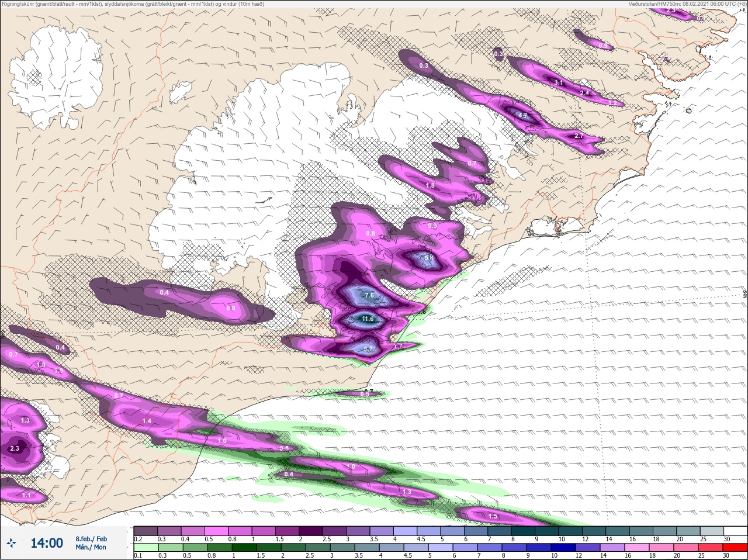Pick the white 30 swatch, upper legend

[737, 531]
